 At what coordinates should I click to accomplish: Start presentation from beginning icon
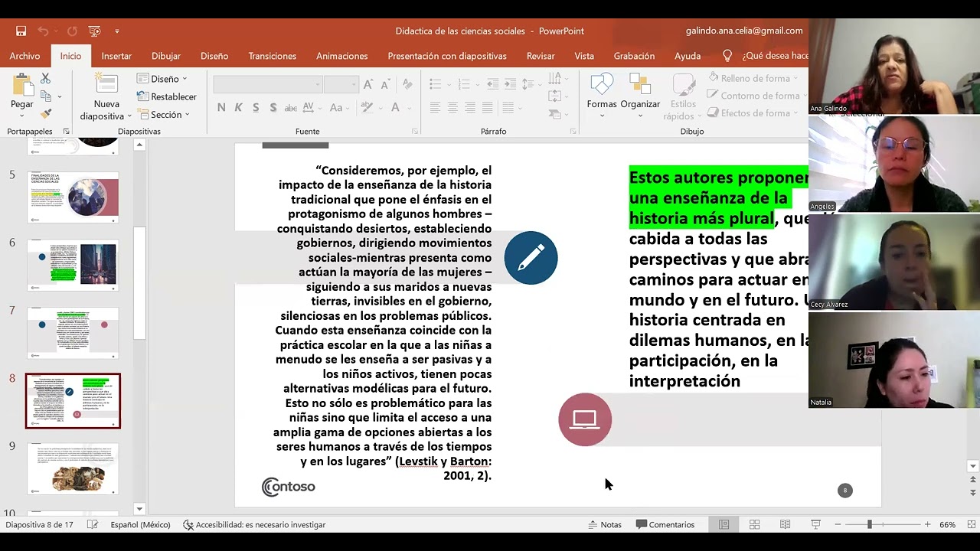point(94,31)
